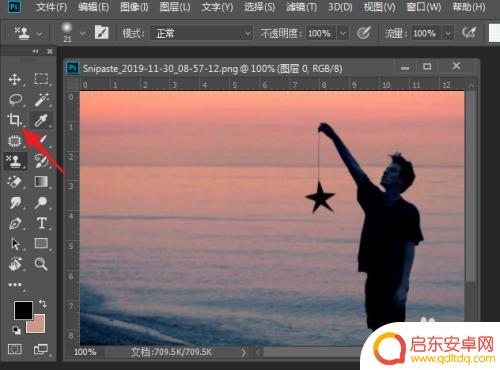Open the 3D(D) menu
Screen dimensions: 500x370
point(340,7)
